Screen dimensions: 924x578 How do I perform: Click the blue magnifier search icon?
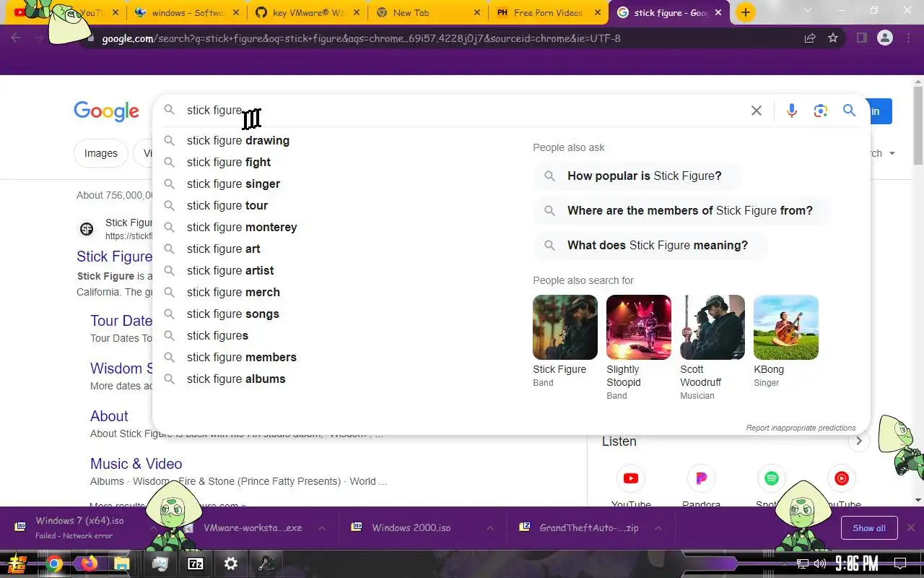pos(849,111)
